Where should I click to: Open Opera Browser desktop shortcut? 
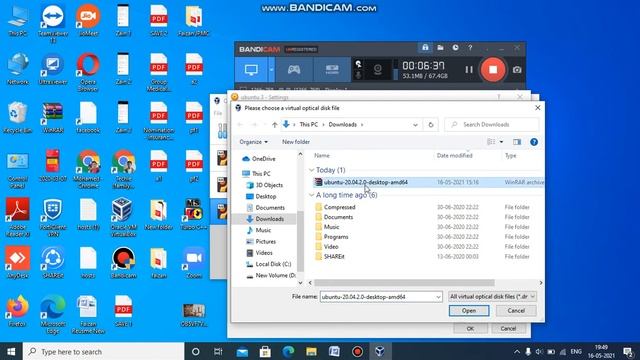(x=88, y=73)
